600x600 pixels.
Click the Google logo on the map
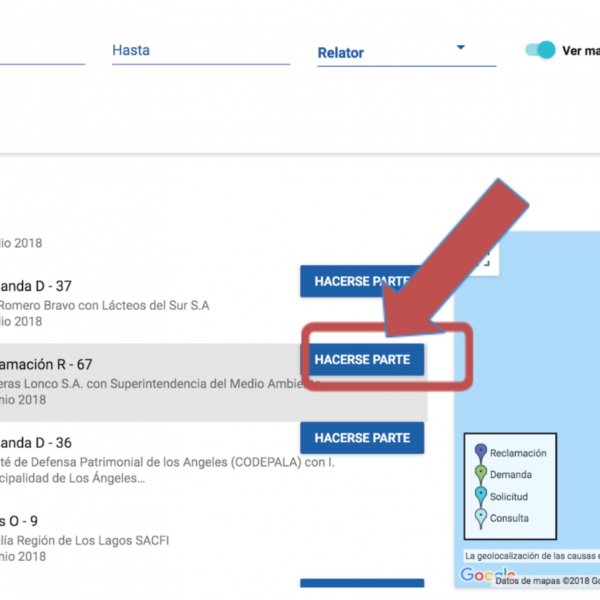[x=477, y=576]
